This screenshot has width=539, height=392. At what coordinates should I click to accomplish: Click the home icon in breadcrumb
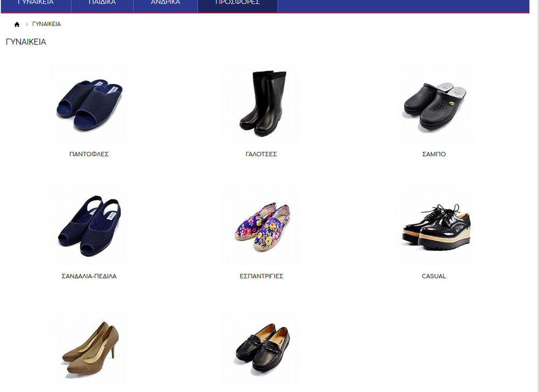17,24
